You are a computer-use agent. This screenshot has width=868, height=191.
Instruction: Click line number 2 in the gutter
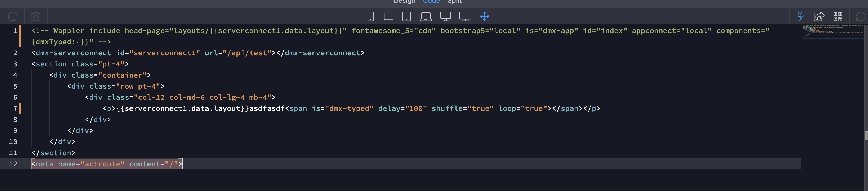pos(15,53)
